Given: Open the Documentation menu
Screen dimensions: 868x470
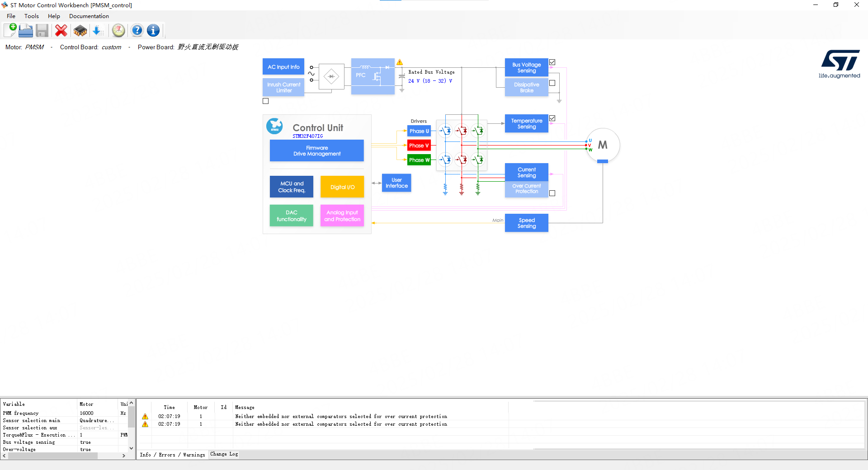Looking at the screenshot, I should [x=89, y=16].
